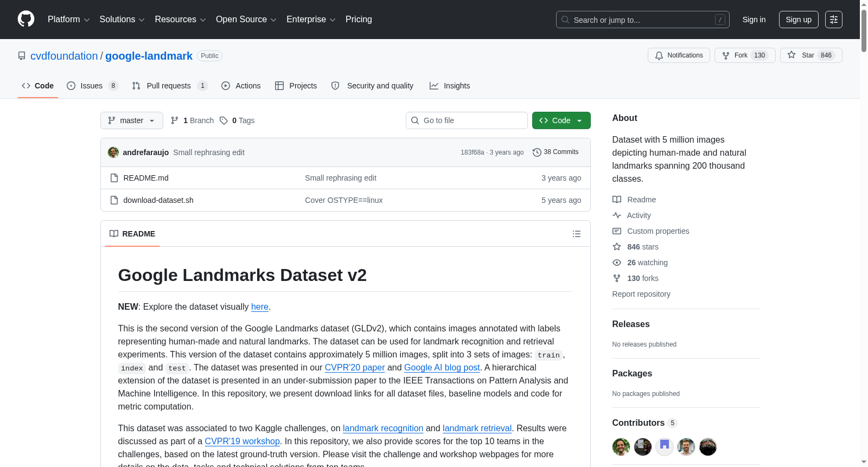Image resolution: width=868 pixels, height=467 pixels.
Task: Open the Cover OSTYPE==linux commit message
Action: [344, 200]
